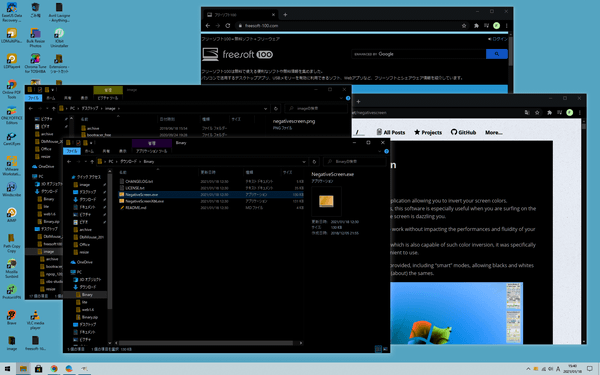
Task: Switch Binary window to large icons view
Action: (x=385, y=349)
